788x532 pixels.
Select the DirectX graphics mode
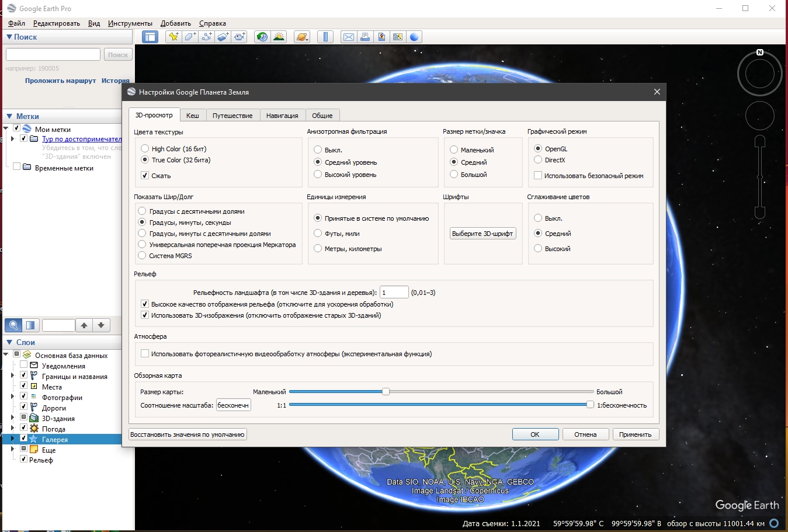pos(538,160)
